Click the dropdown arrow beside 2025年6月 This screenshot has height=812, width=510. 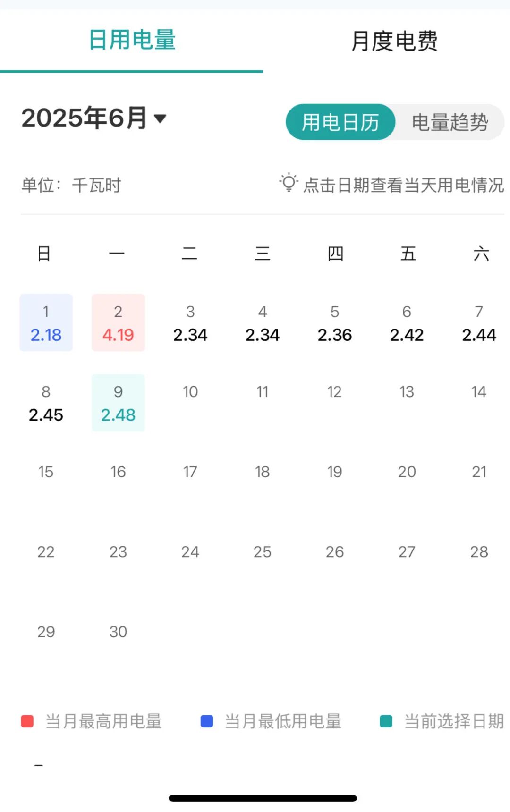coord(161,118)
